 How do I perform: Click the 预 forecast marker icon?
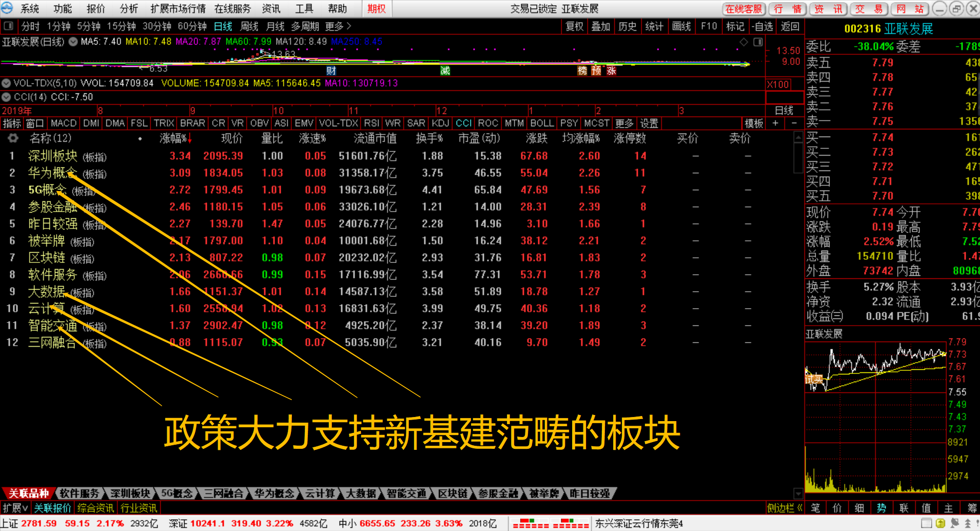(x=596, y=71)
